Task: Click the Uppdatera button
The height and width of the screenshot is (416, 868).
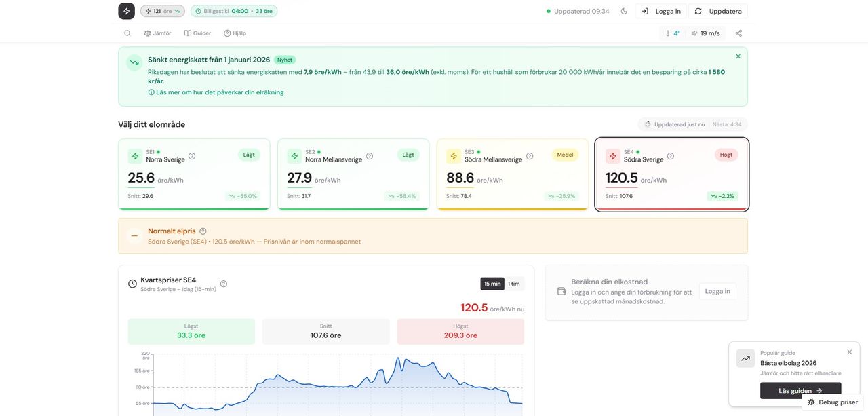Action: pyautogui.click(x=717, y=11)
